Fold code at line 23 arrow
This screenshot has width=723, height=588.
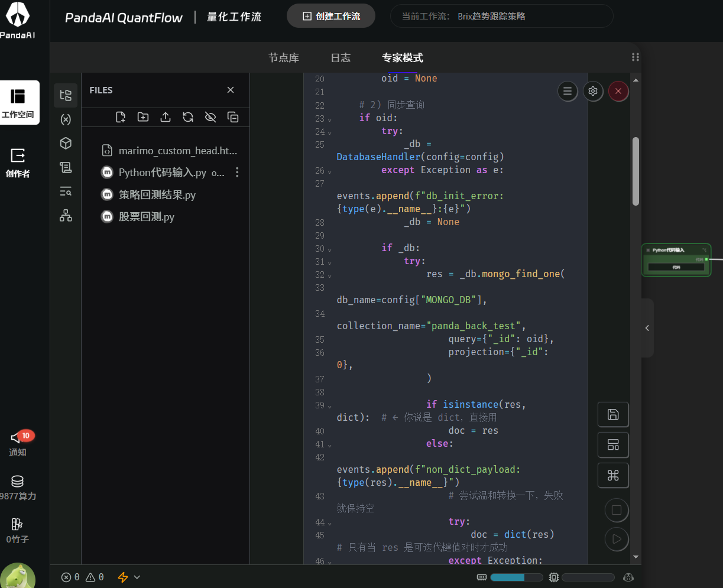pyautogui.click(x=330, y=119)
